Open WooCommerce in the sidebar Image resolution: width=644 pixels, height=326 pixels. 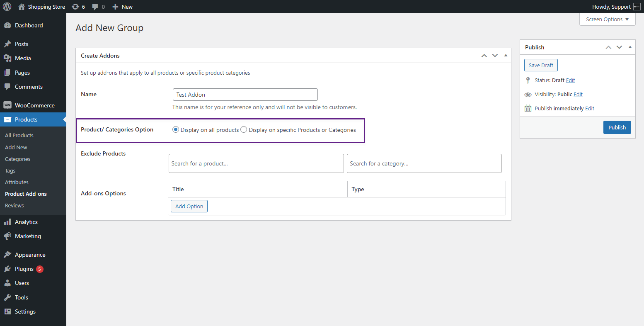[35, 105]
